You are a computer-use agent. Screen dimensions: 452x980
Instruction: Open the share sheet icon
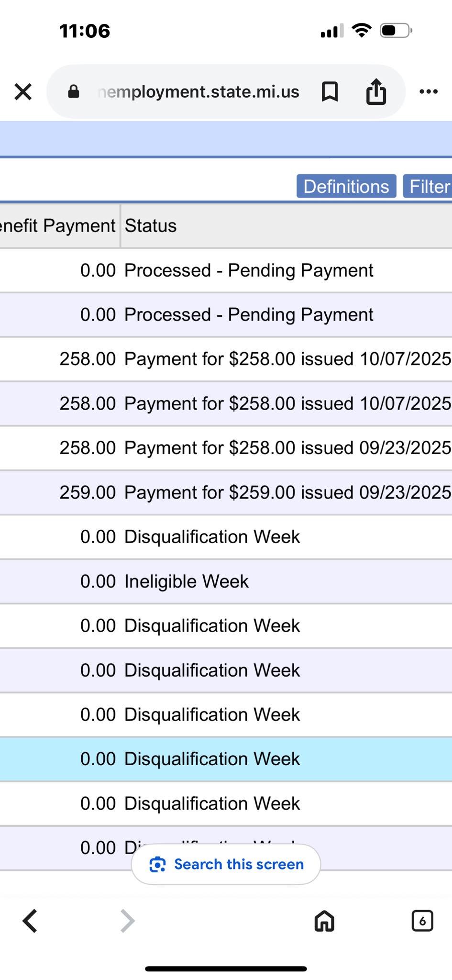[376, 91]
